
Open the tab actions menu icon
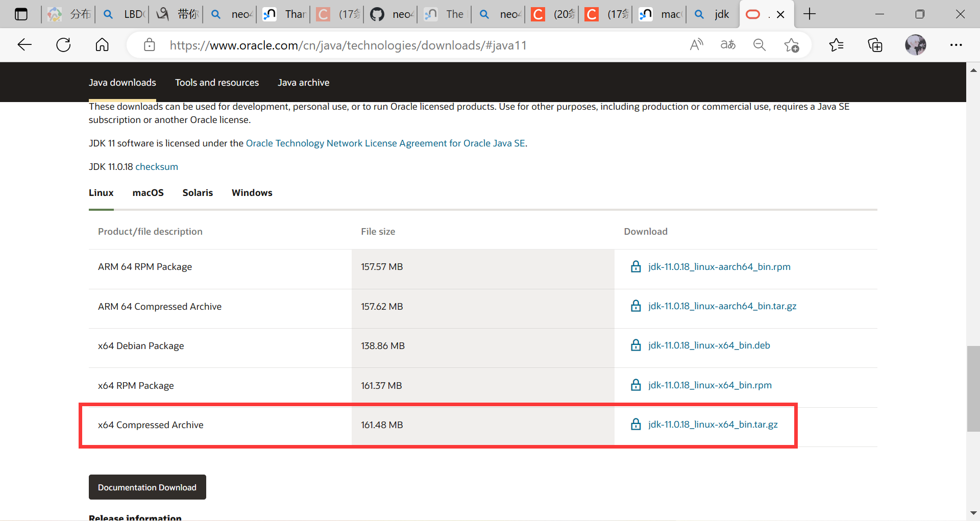coord(21,14)
